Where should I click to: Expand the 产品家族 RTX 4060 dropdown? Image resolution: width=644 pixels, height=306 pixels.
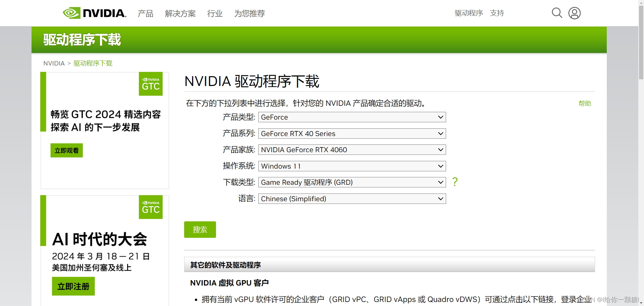[x=352, y=150]
